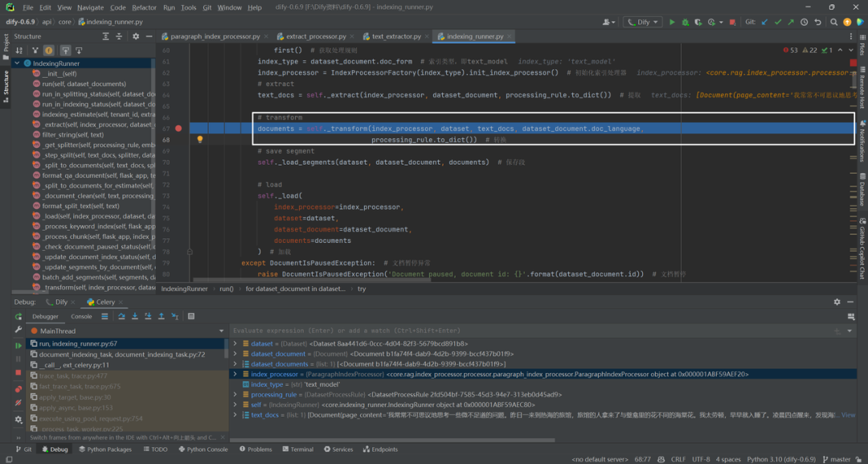Click Mute Breakpoints in the debug sidebar
Viewport: 868px width, 464px height.
18,403
